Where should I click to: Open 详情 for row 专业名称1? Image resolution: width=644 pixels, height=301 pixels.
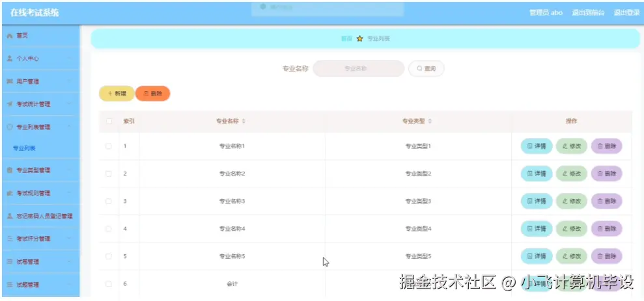537,146
